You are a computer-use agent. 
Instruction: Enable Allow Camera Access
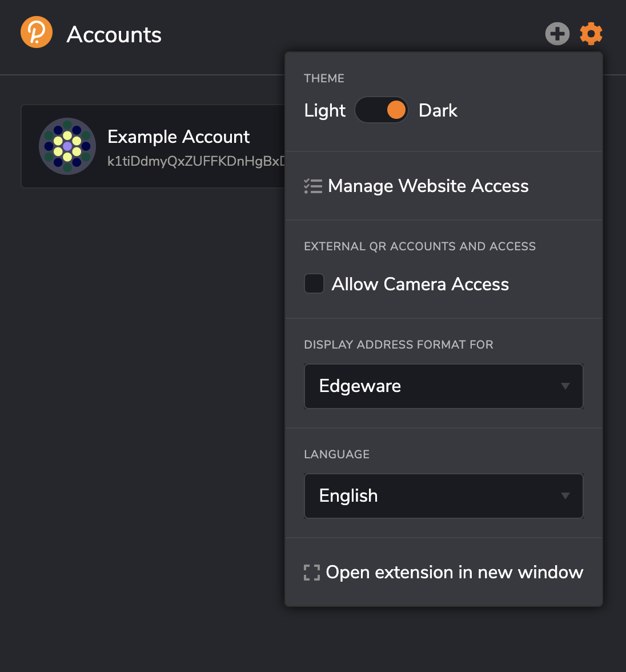314,283
